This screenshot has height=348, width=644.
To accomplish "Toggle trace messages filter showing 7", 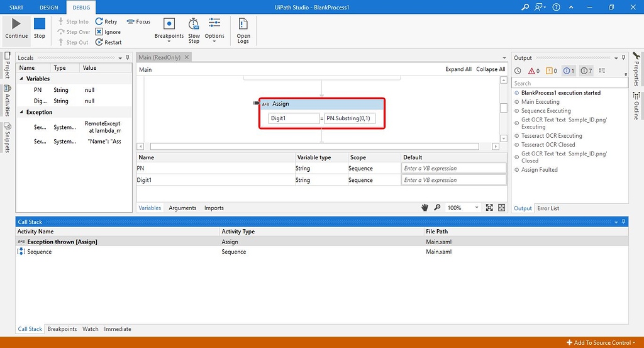I will coord(586,70).
